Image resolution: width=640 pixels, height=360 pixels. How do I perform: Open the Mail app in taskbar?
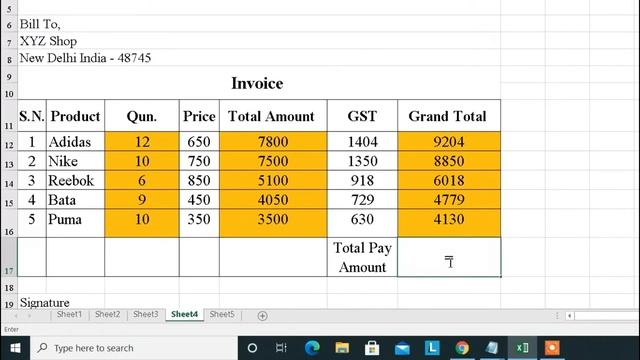pyautogui.click(x=402, y=348)
